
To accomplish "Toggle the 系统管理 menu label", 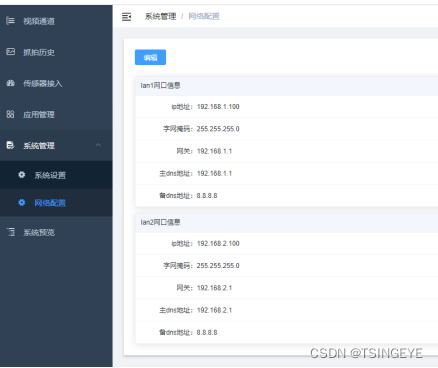I will pos(39,146).
